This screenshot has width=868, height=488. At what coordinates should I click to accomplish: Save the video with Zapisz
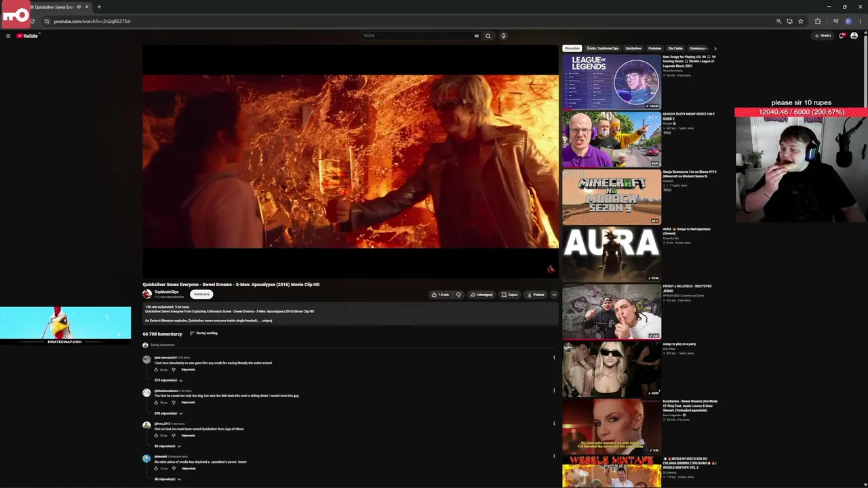point(510,295)
